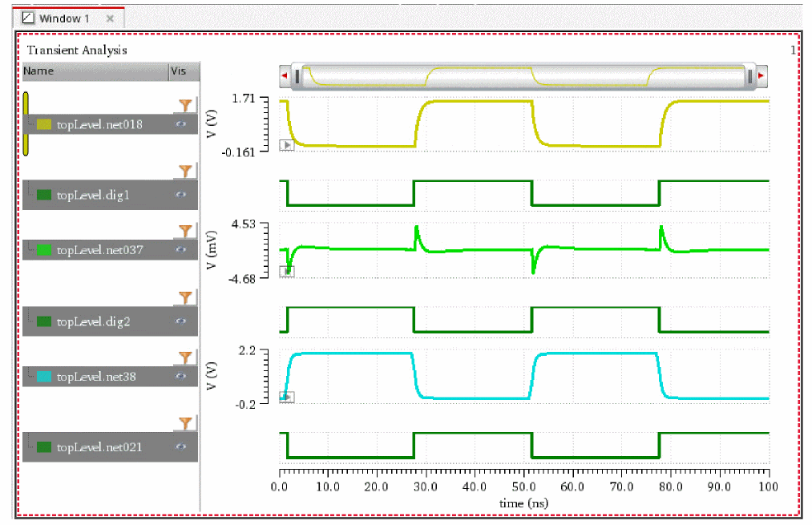Screen dimensions: 812x525
Task: Click the marker arrow on net037 strip
Action: coord(287,271)
